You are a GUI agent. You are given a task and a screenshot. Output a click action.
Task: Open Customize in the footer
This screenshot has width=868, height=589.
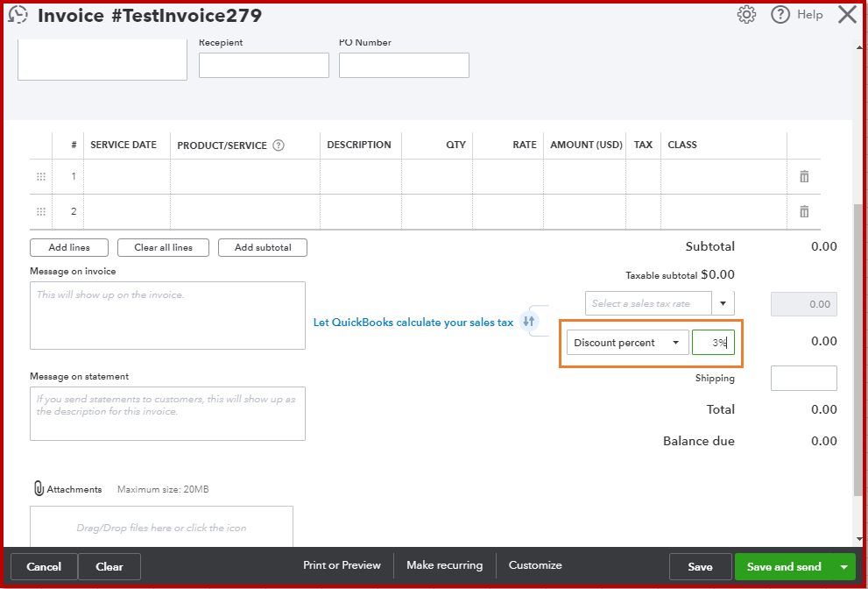[535, 565]
